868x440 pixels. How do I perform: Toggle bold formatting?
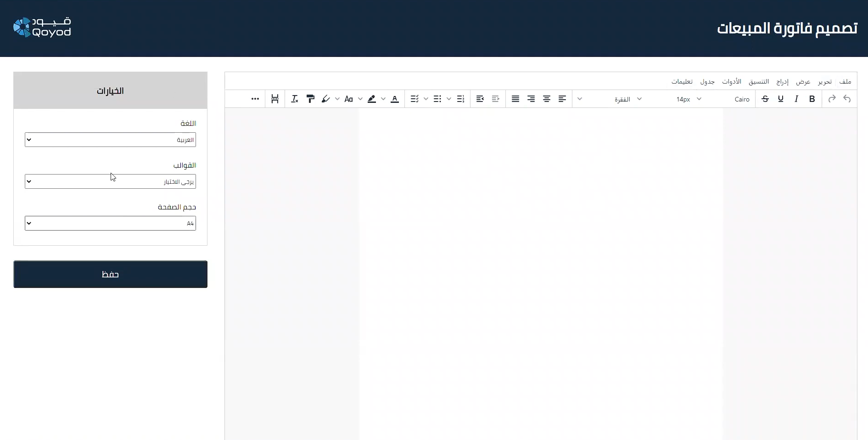click(812, 99)
